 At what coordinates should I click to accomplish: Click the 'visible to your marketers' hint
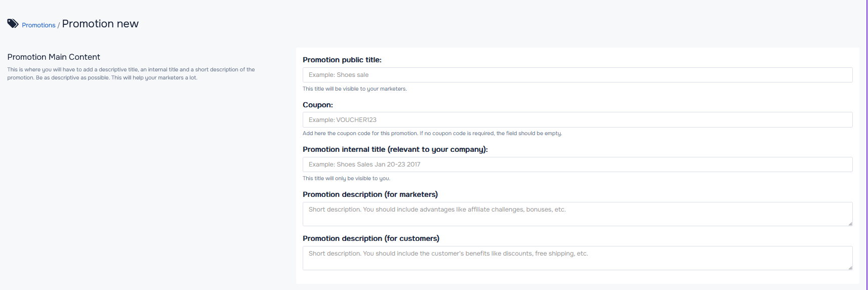point(355,89)
